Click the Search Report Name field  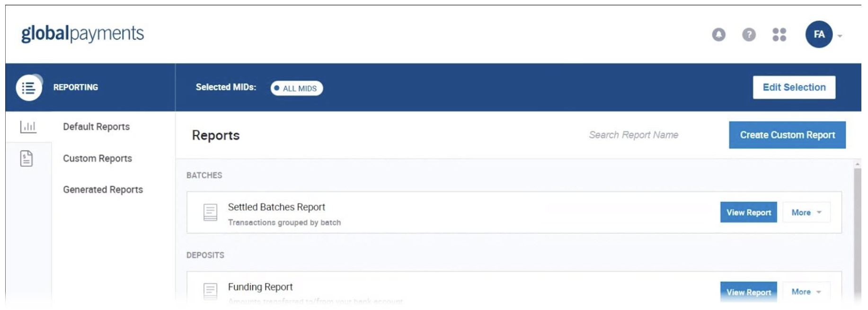633,135
